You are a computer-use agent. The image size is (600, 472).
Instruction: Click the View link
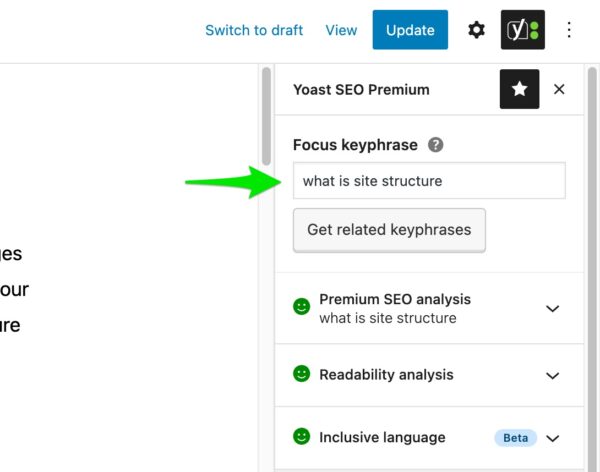tap(341, 30)
